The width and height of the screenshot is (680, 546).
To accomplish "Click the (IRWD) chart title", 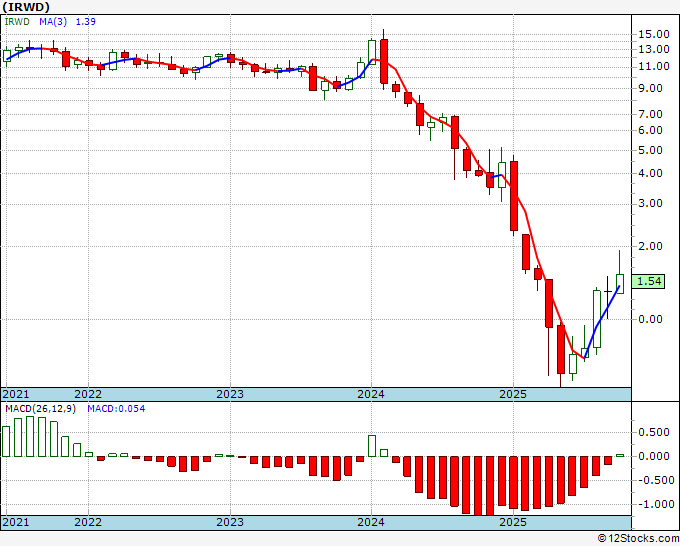I will pos(26,7).
